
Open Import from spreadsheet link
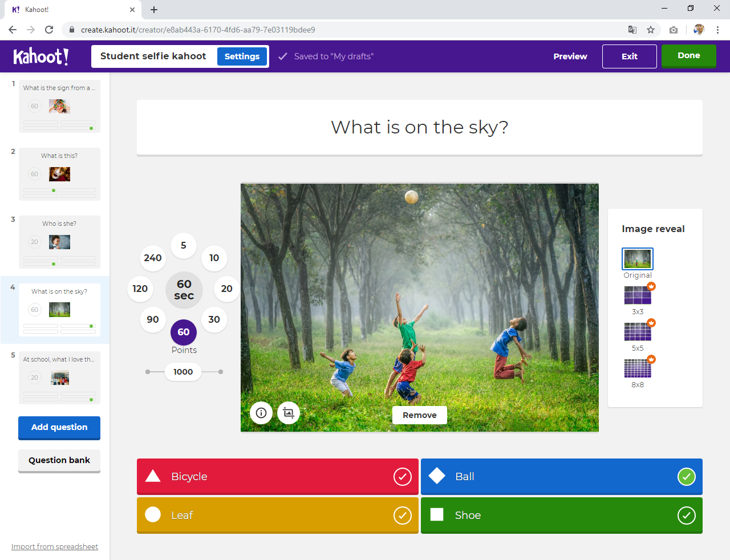click(x=55, y=546)
